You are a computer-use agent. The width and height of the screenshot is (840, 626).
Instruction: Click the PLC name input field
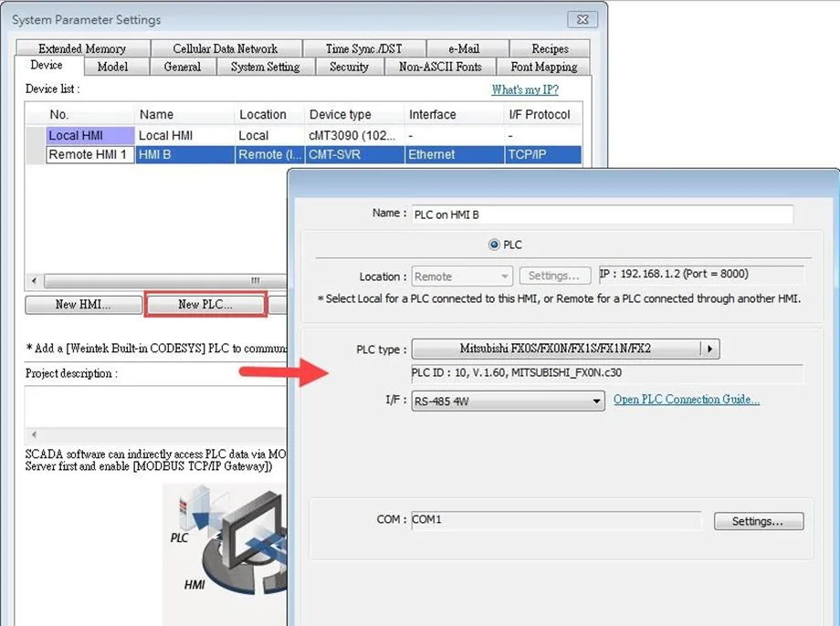(602, 214)
